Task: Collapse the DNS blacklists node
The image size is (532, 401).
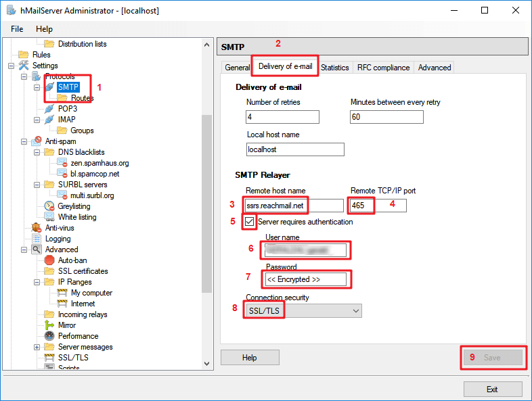Action: tap(37, 152)
